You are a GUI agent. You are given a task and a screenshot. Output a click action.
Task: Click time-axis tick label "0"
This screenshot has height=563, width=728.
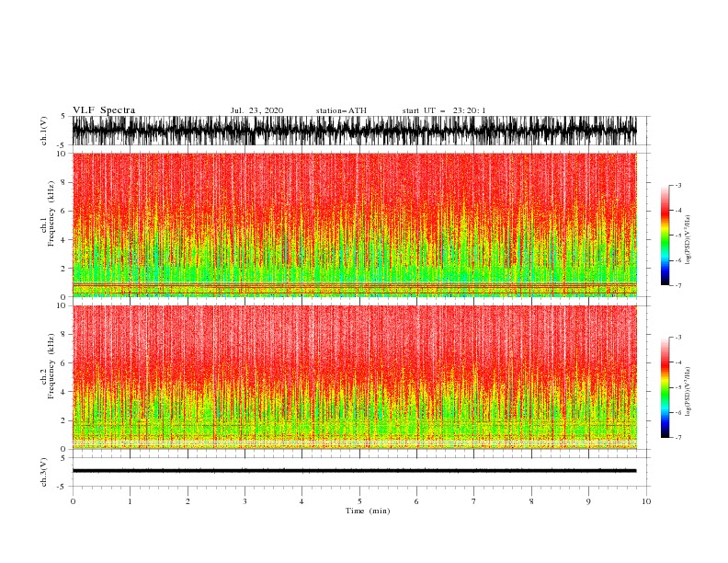(73, 501)
